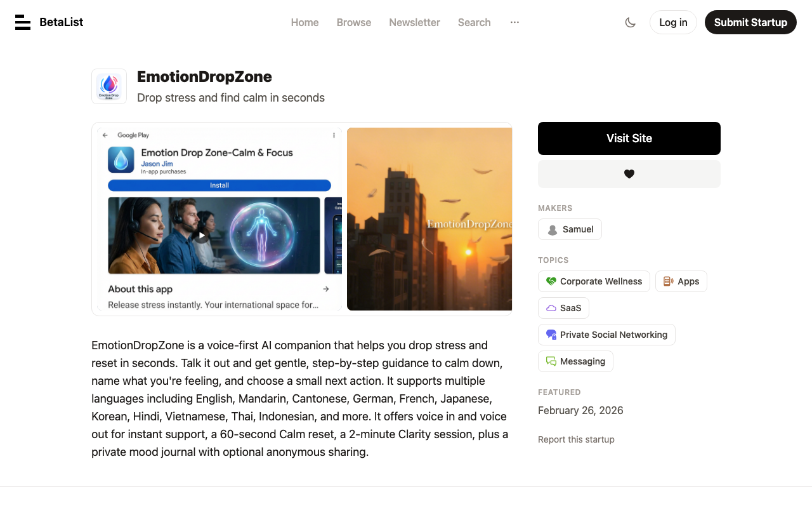The height and width of the screenshot is (508, 812).
Task: Open the three-dot more menu in the navigation
Action: [514, 22]
